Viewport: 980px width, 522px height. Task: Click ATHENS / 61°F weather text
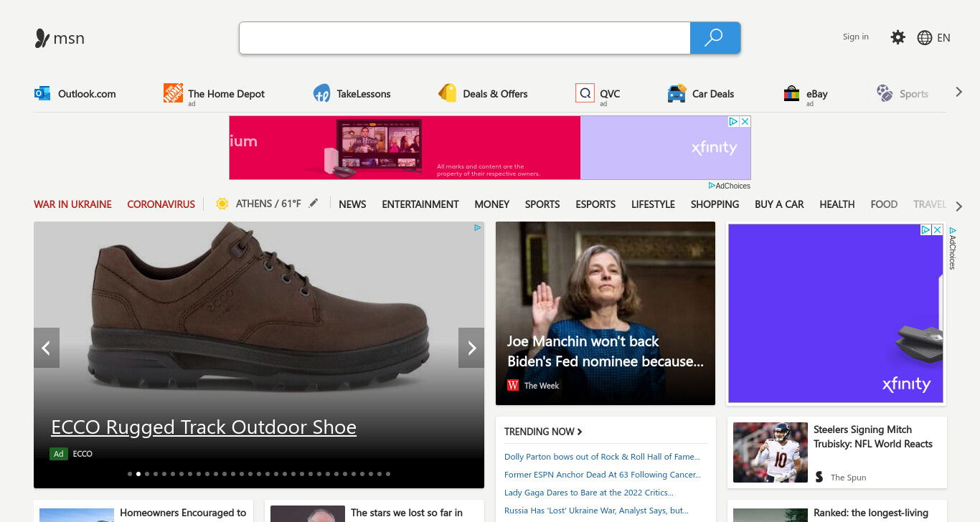[x=268, y=204]
